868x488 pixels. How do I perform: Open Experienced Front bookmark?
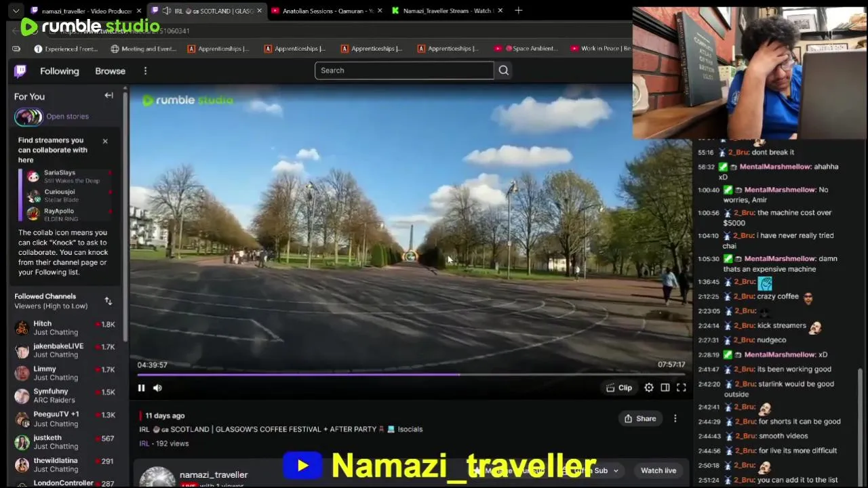pyautogui.click(x=66, y=49)
